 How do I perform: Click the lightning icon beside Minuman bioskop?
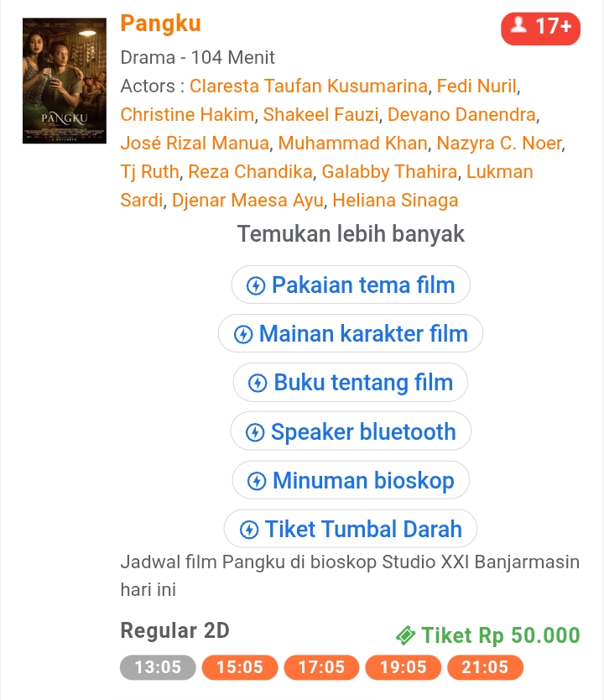pos(257,481)
